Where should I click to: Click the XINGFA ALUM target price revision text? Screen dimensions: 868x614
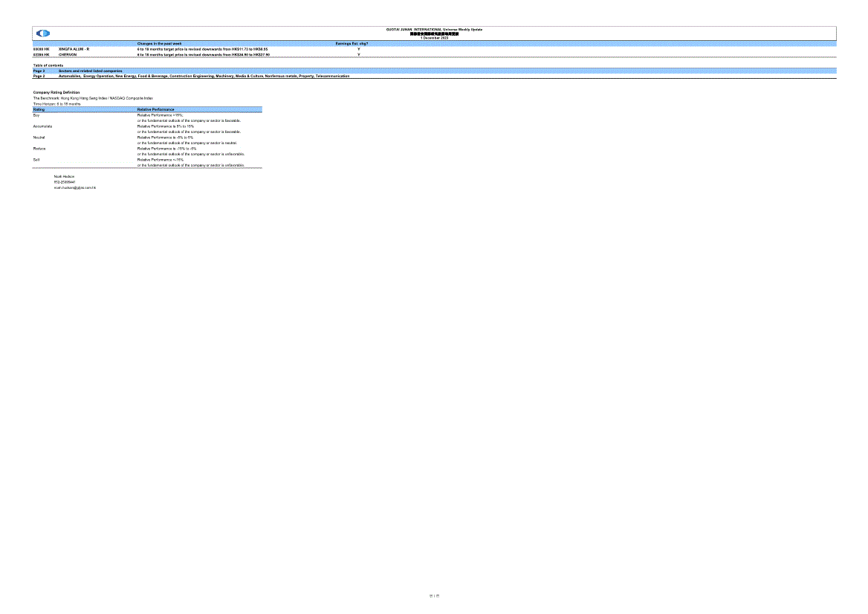click(x=203, y=49)
